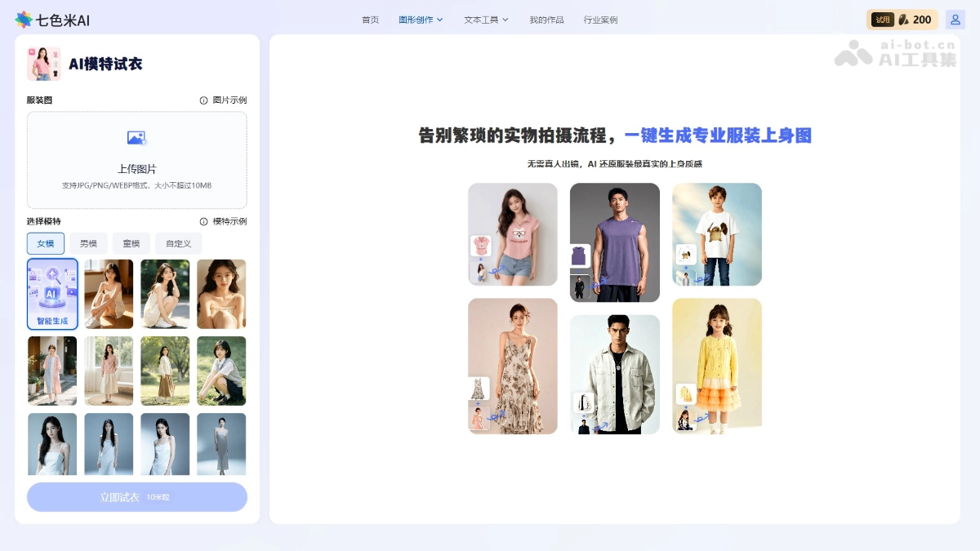Expand the 文本工具 dropdown menu
Screen dimensions: 980x551
[x=486, y=20]
